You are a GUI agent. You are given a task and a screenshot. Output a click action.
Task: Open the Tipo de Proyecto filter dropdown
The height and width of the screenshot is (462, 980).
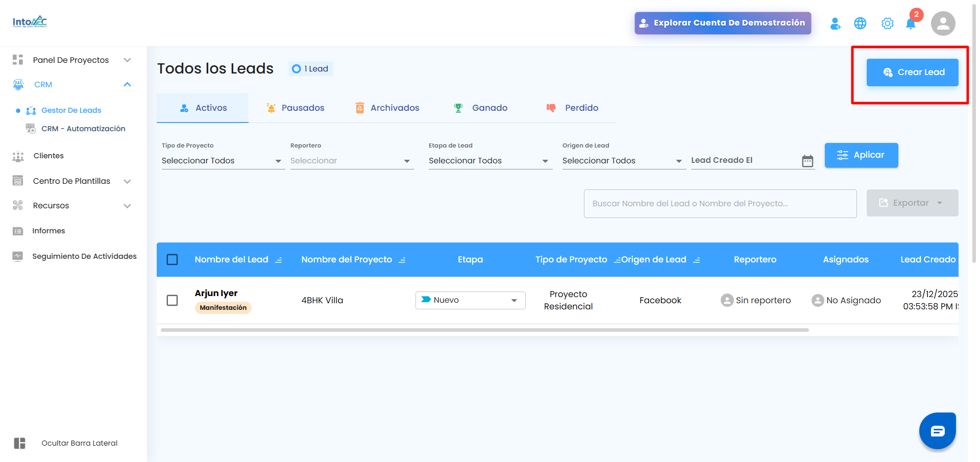(223, 161)
